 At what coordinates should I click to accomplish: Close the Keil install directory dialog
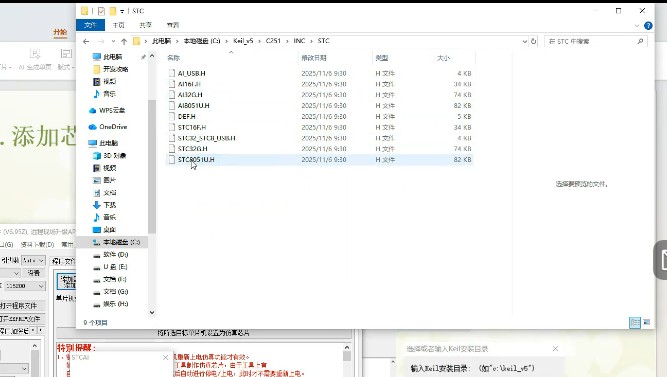click(x=555, y=348)
